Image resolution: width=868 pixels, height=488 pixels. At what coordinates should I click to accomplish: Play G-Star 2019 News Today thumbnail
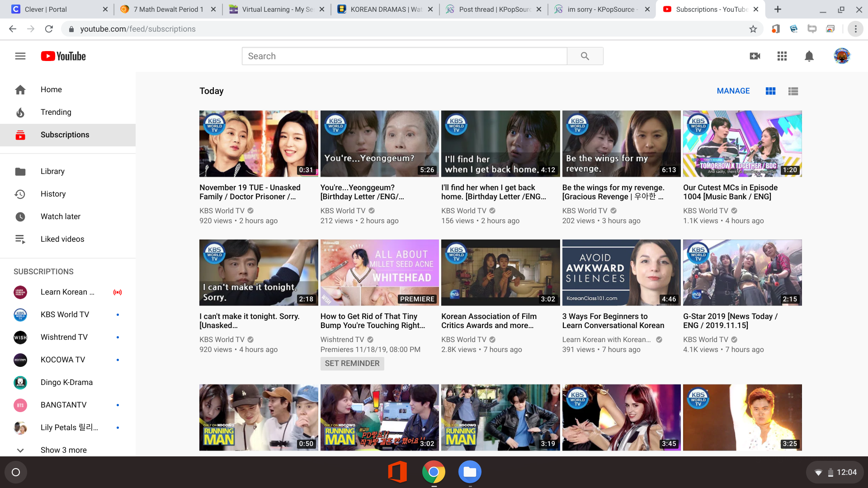click(742, 272)
